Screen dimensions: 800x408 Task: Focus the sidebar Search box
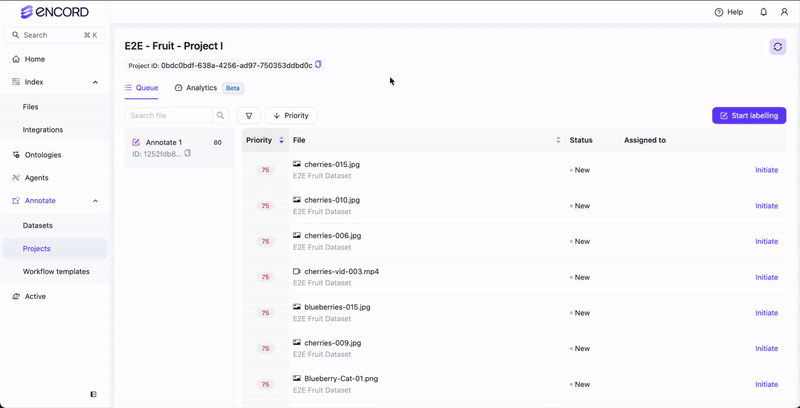tap(55, 35)
